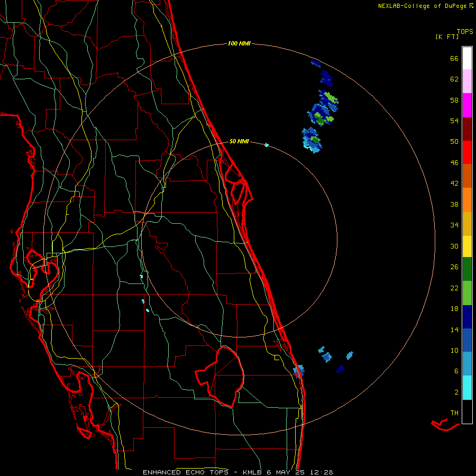
Task: Click the TOPS legend title
Action: point(465,32)
